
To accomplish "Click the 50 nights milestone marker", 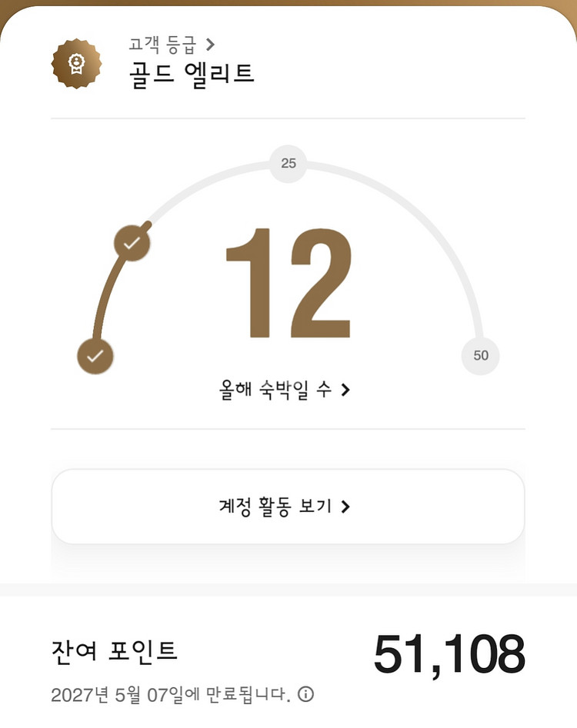I will pyautogui.click(x=480, y=356).
